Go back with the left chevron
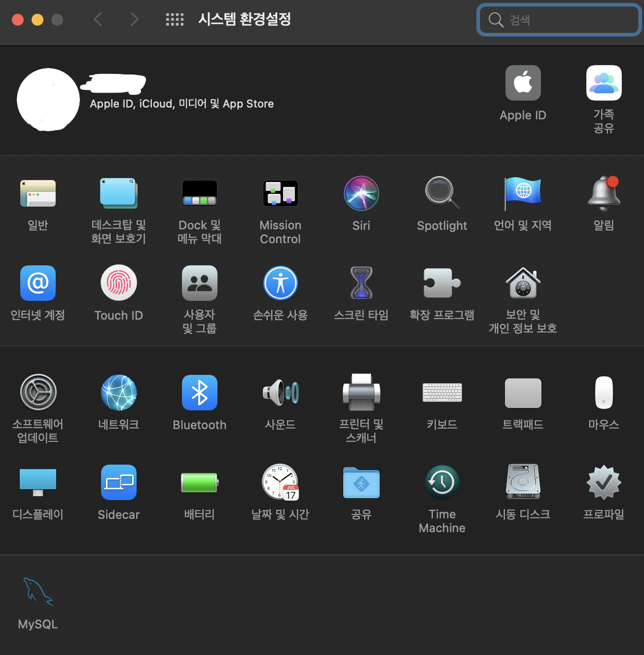The image size is (644, 655). 98,19
